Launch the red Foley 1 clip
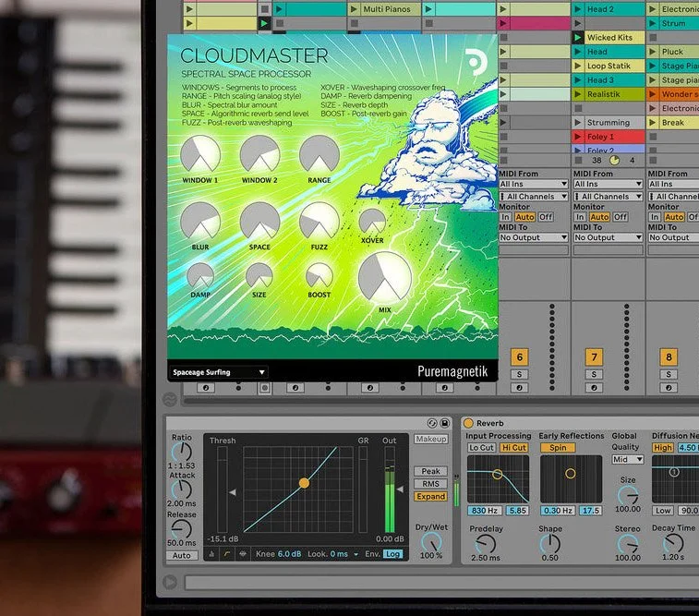Screen dimensions: 699x616 tap(578, 137)
